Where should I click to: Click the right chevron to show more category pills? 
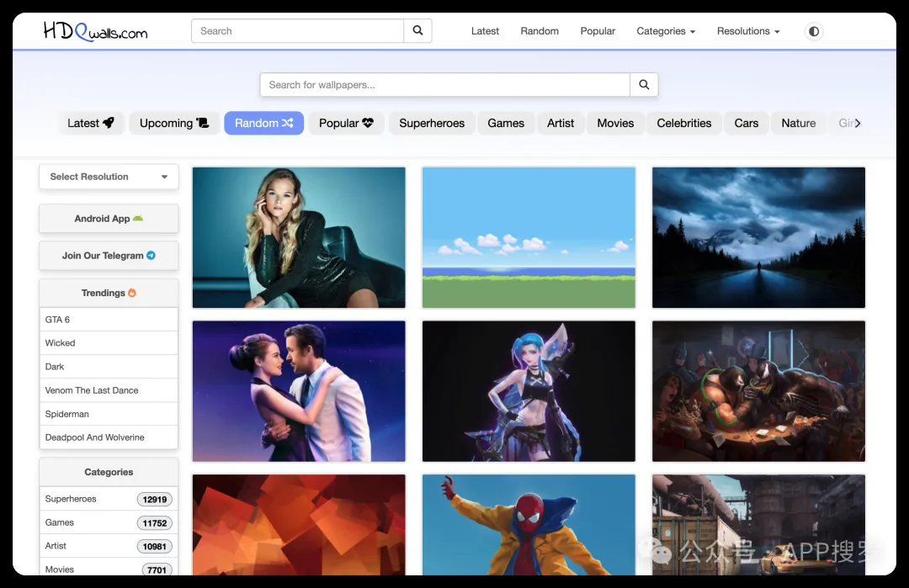(x=858, y=123)
